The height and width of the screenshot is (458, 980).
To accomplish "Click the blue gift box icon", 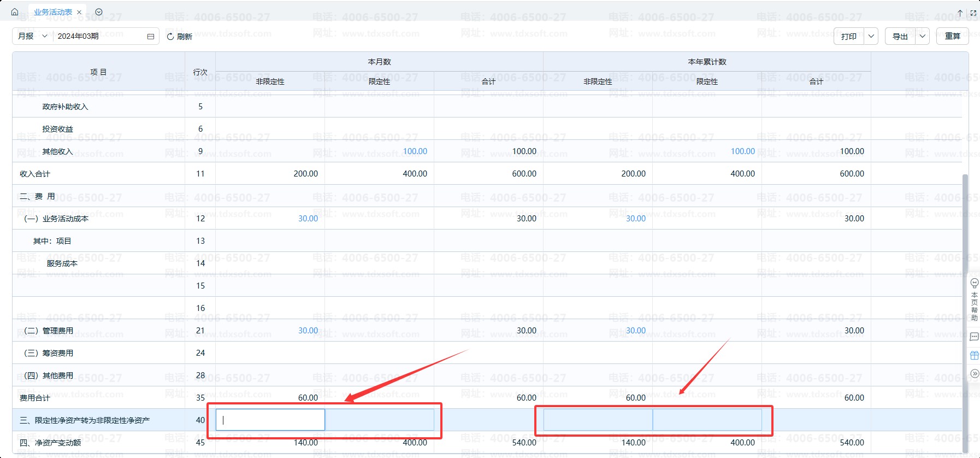I will click(974, 355).
